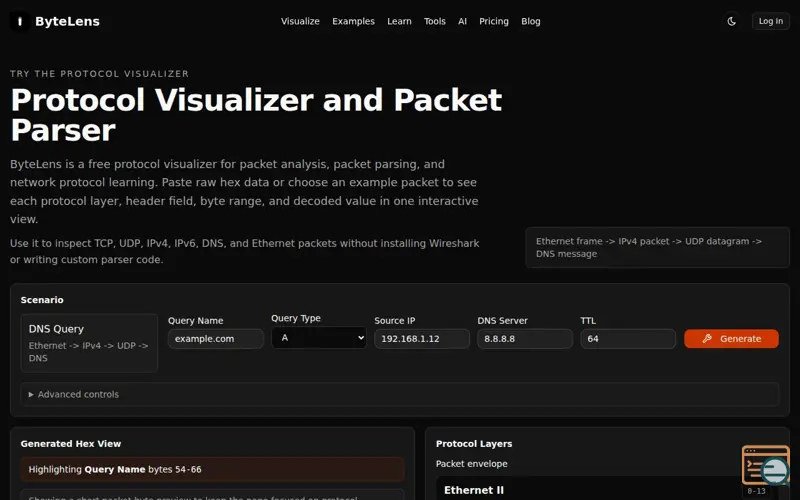Open the Query Type dropdown
The height and width of the screenshot is (500, 800).
pos(319,338)
